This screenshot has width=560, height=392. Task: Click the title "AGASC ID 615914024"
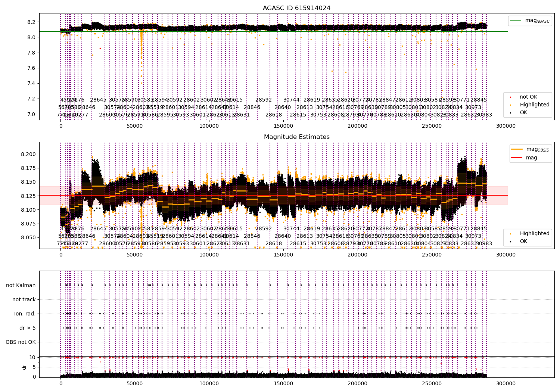pos(296,8)
